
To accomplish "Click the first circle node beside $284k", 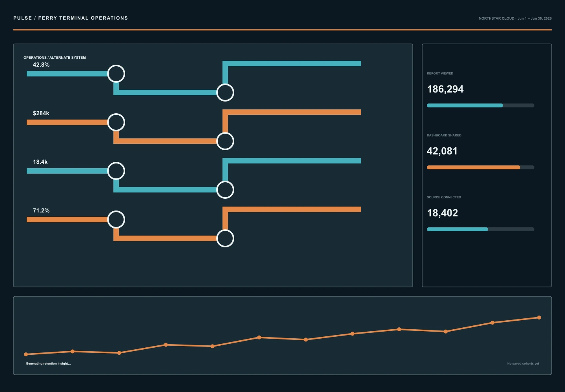I will click(x=116, y=122).
